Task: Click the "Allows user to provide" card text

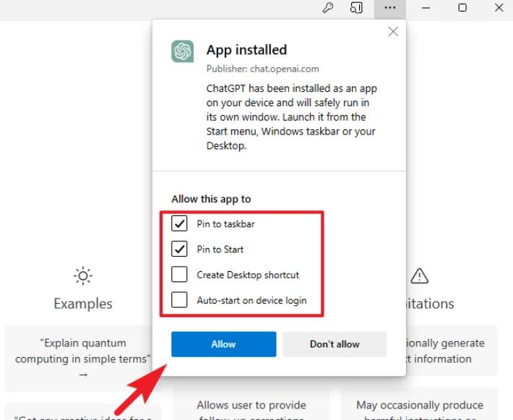Action: point(251,406)
